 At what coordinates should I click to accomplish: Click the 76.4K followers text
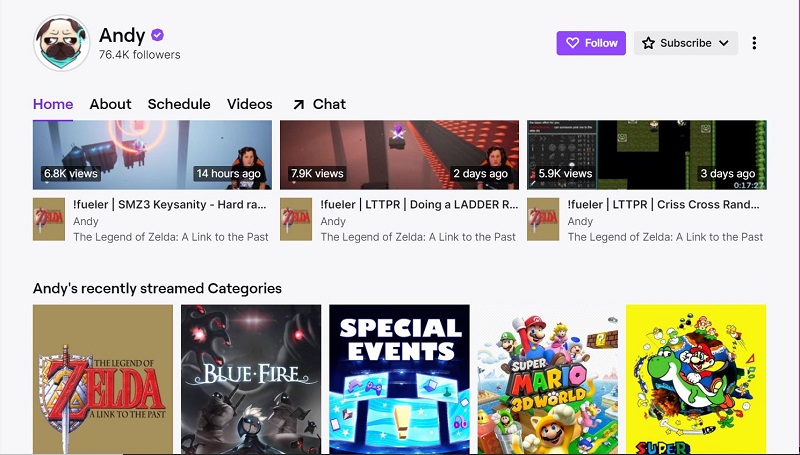pos(139,55)
